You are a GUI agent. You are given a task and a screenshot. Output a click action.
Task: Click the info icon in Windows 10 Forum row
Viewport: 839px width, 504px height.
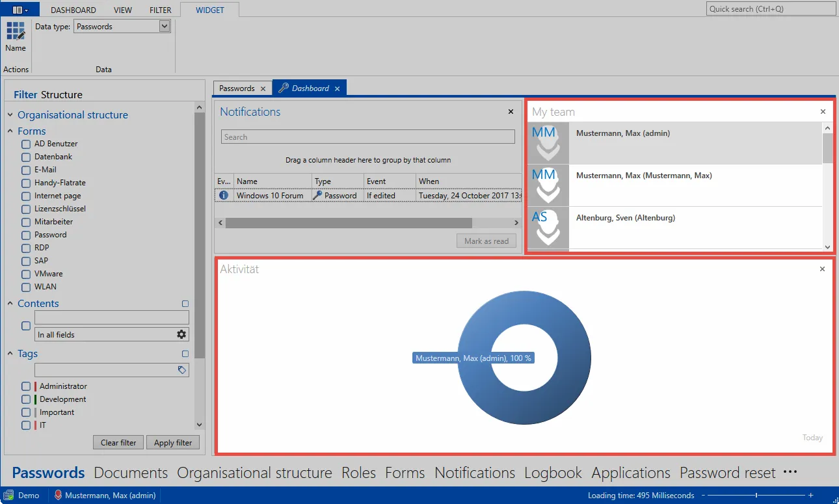(224, 195)
